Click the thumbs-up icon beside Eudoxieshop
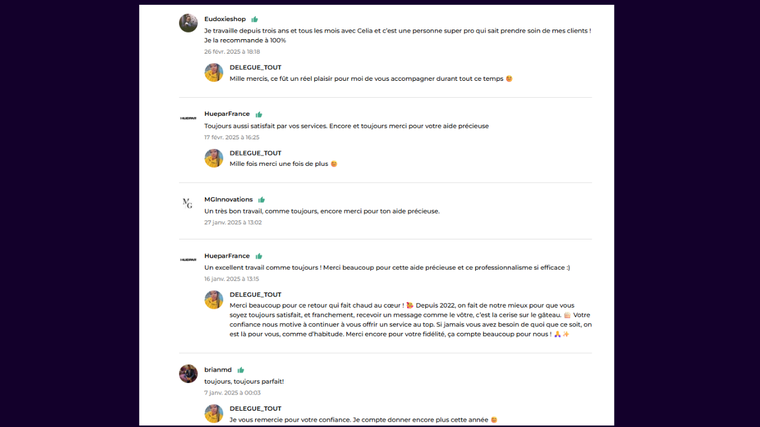 point(255,19)
